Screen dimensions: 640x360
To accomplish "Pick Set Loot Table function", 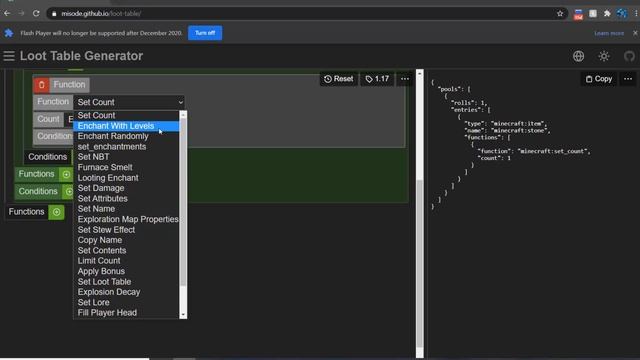I will point(126,282).
